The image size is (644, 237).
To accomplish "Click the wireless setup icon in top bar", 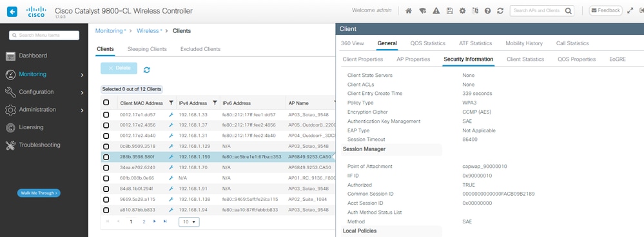I will (422, 11).
